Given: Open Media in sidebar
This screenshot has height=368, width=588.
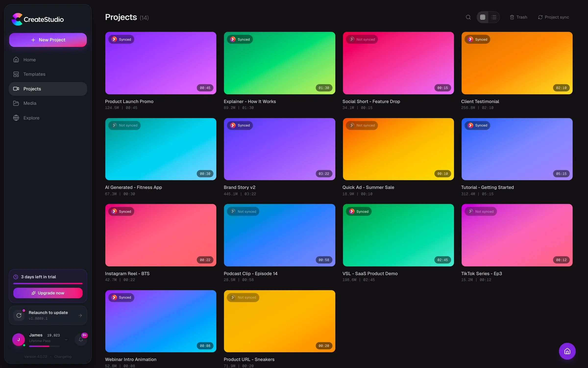Looking at the screenshot, I should (48, 103).
